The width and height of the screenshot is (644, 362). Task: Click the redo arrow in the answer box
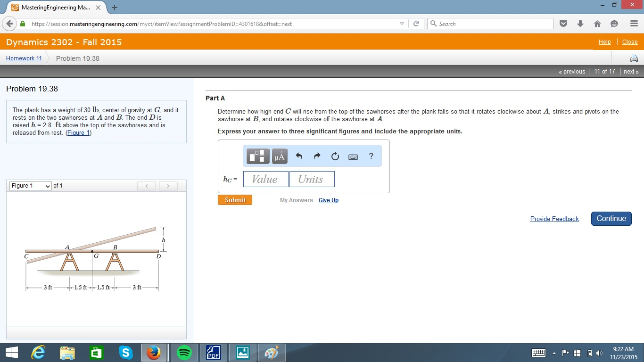tap(317, 156)
